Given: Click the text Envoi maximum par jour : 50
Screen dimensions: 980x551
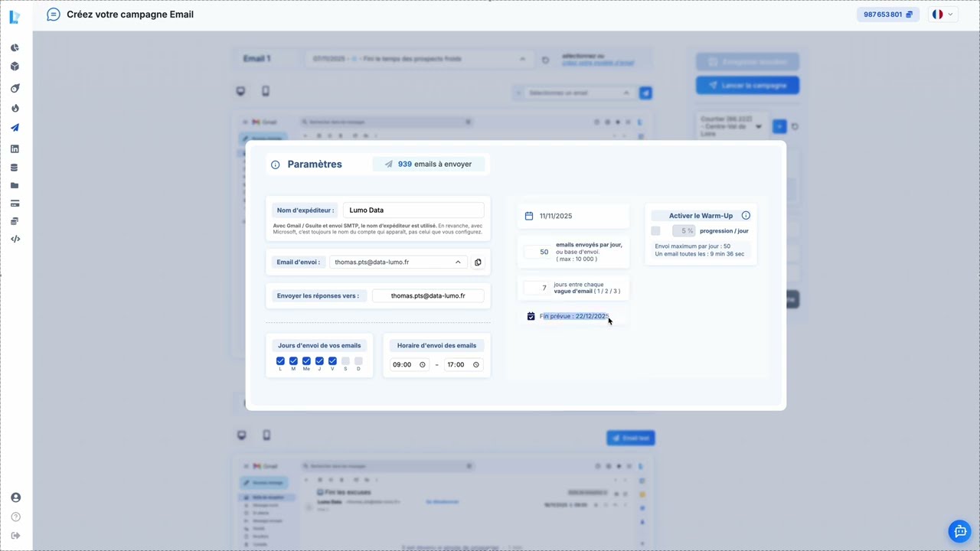Looking at the screenshot, I should 692,246.
